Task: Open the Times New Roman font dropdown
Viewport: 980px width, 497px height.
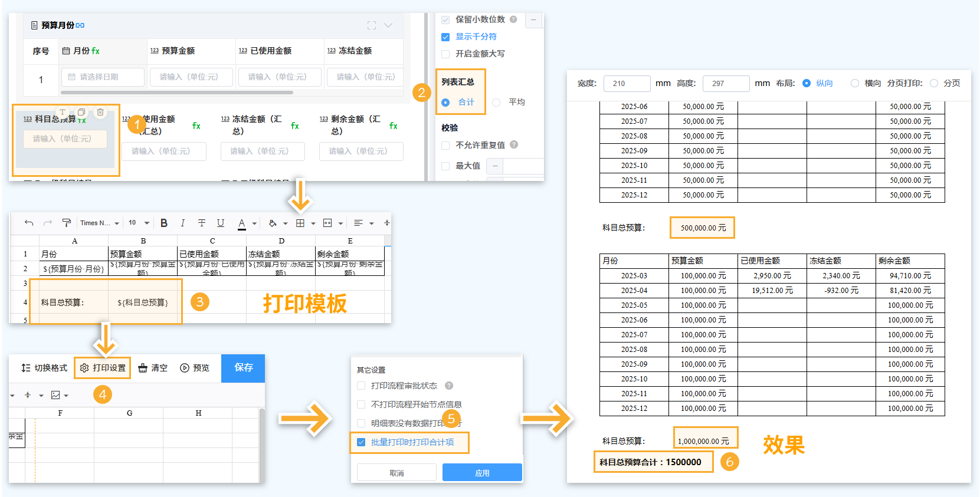Action: 99,223
